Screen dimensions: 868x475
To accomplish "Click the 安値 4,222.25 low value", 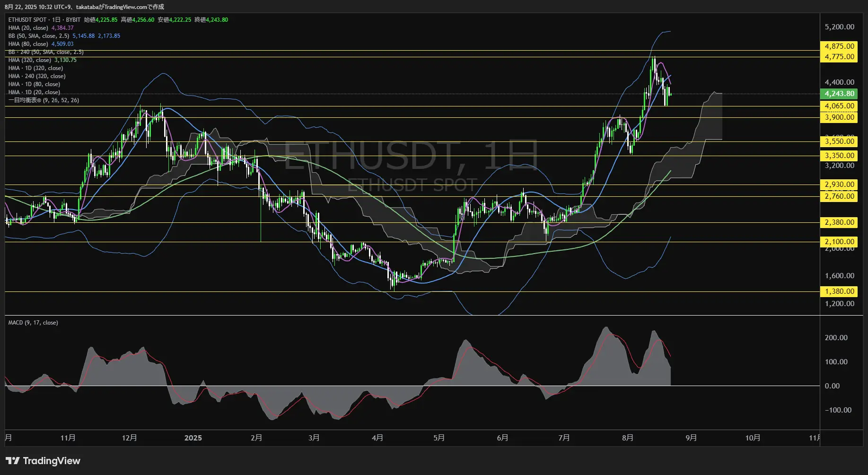I will click(x=175, y=20).
